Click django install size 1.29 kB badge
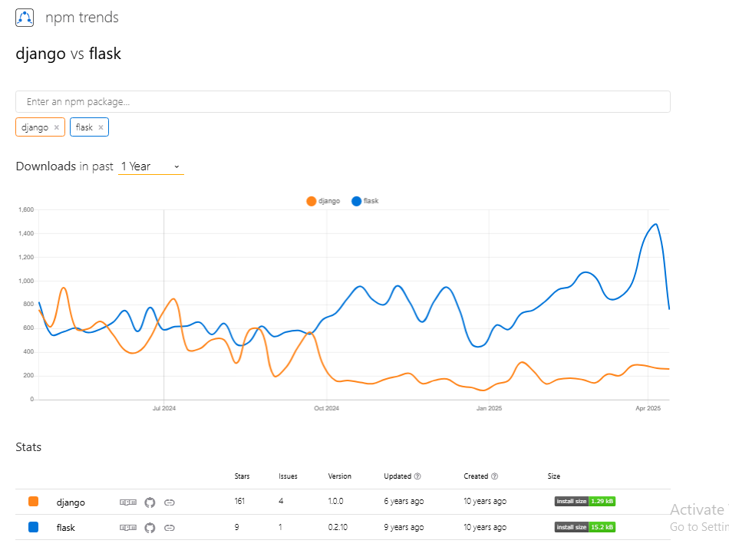Screen dimensions: 729x560 tap(585, 502)
